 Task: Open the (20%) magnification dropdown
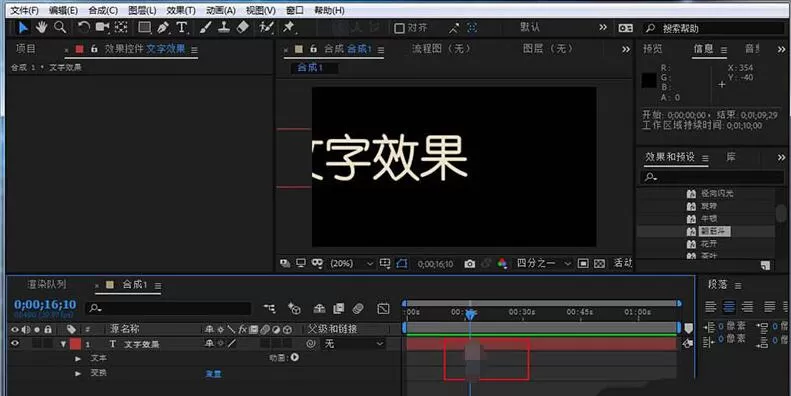(352, 263)
